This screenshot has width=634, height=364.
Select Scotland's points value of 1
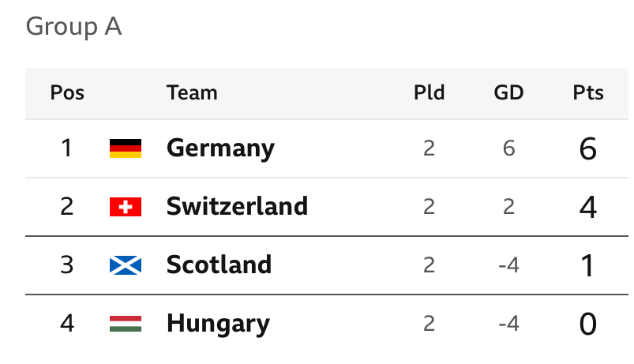(588, 265)
